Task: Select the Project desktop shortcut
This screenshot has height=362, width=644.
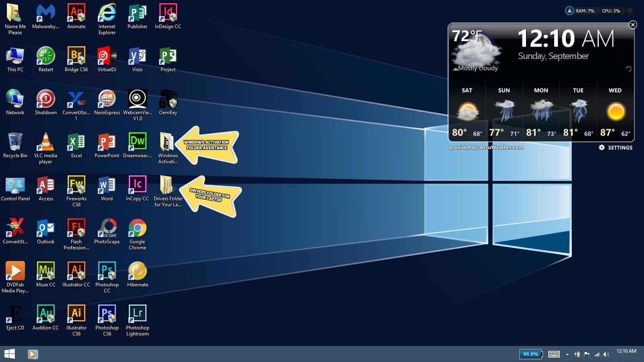Action: pyautogui.click(x=168, y=60)
